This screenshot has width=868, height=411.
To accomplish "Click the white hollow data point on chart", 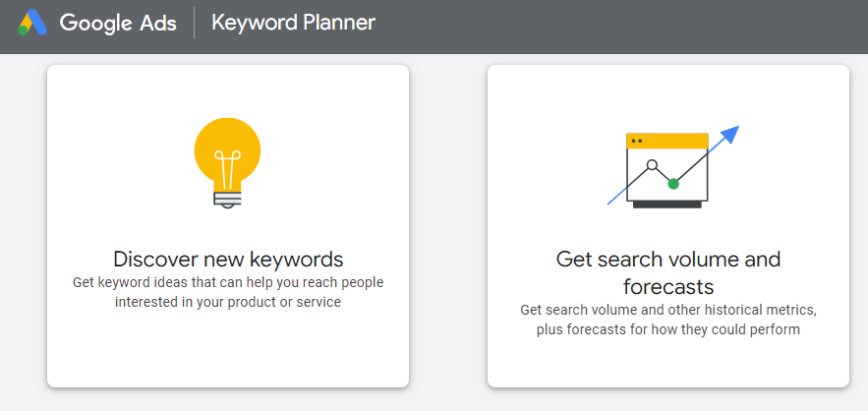I will (652, 164).
